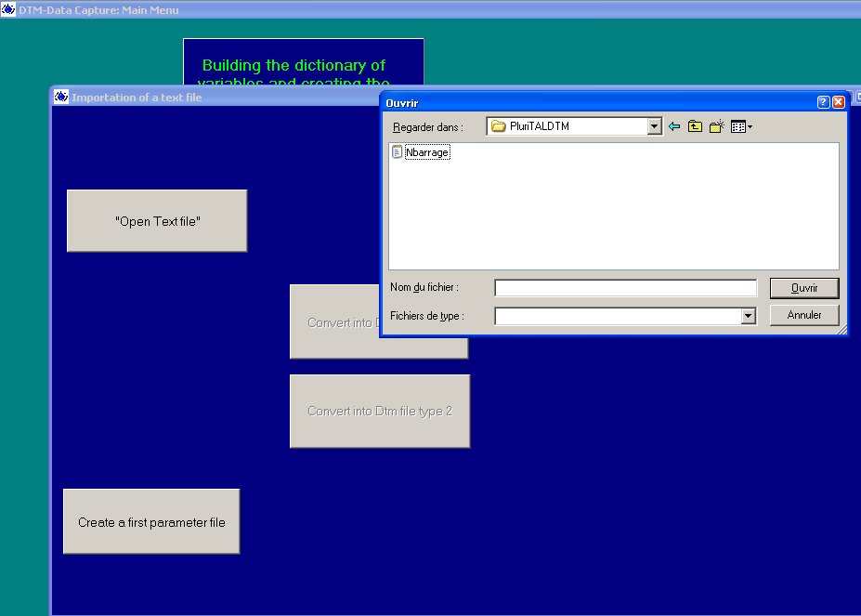The width and height of the screenshot is (861, 616).
Task: Click the help question mark button
Action: [x=823, y=102]
